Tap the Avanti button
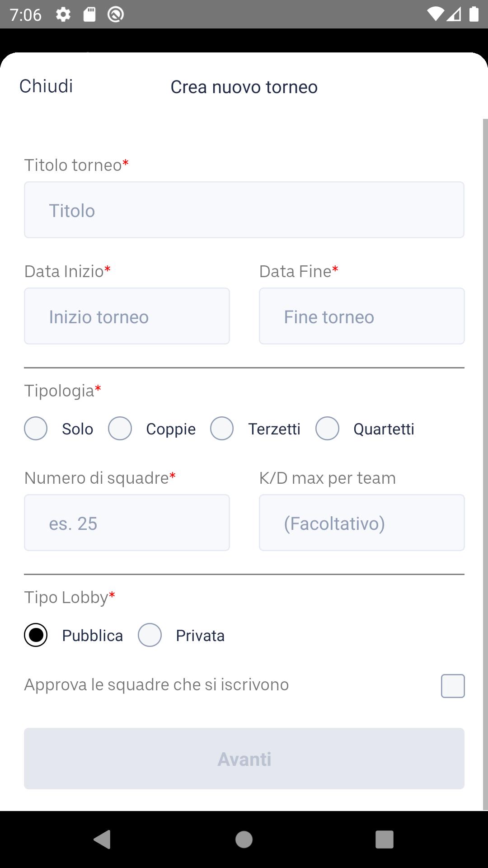This screenshot has height=868, width=488. click(244, 759)
